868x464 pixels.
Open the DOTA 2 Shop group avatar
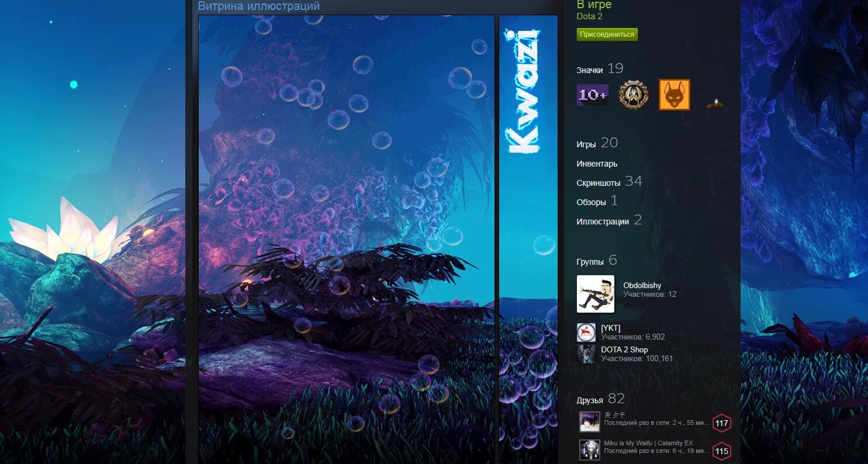586,354
